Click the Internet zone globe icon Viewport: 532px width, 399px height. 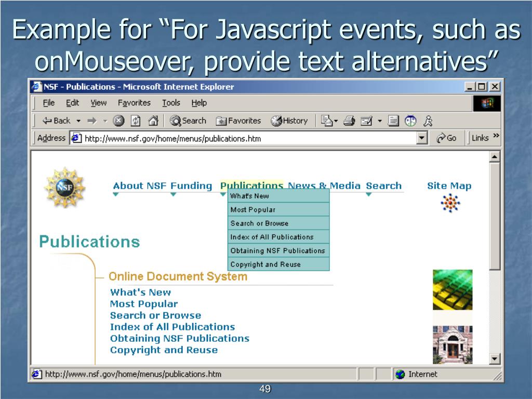tap(401, 374)
